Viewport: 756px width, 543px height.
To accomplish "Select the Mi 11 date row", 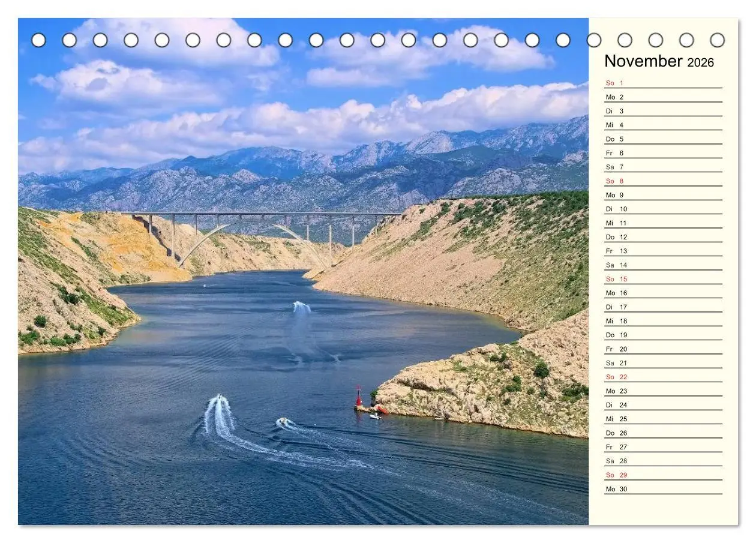I will pyautogui.click(x=663, y=223).
